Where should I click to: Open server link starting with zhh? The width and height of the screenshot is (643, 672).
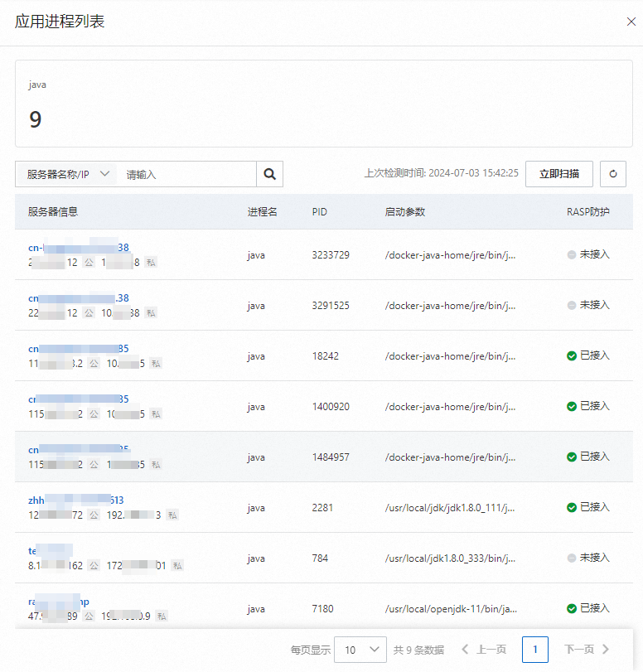click(76, 500)
